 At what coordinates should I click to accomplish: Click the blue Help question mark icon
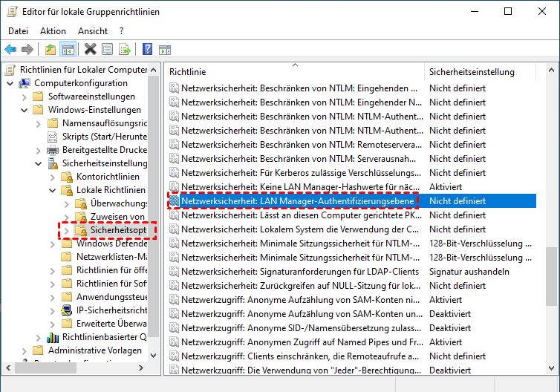pos(147,50)
